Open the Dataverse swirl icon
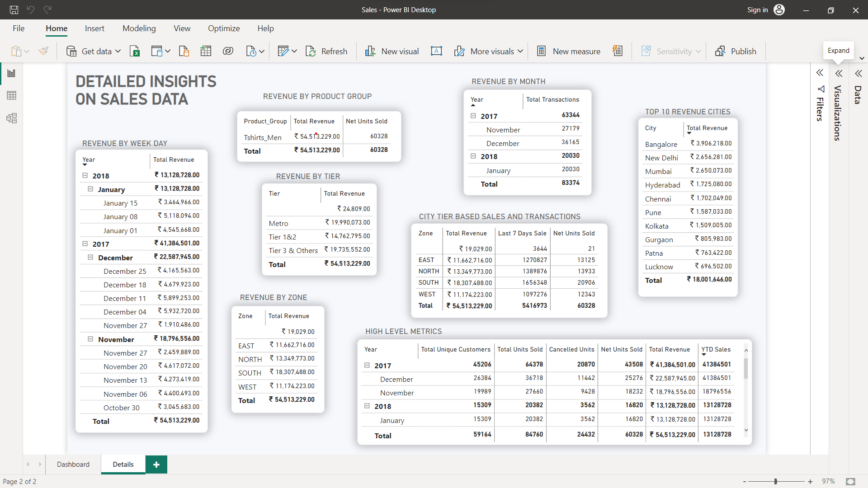The height and width of the screenshot is (488, 868). (x=228, y=52)
